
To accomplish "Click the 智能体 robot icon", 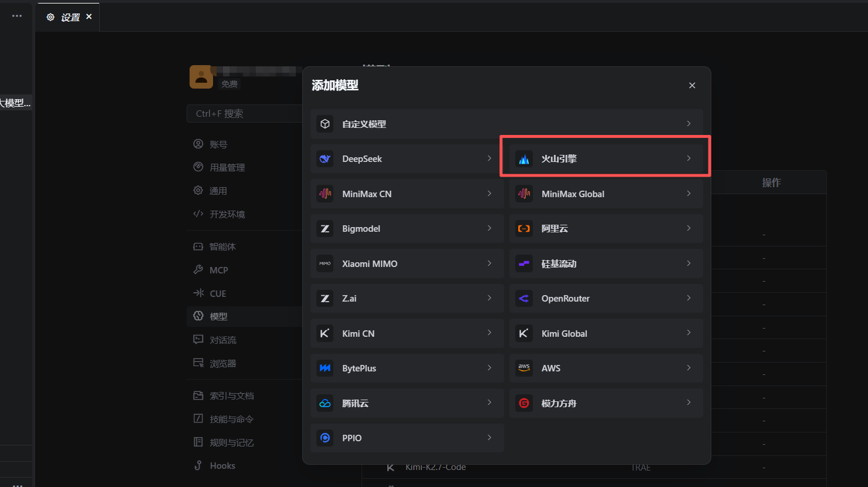I will (x=198, y=246).
